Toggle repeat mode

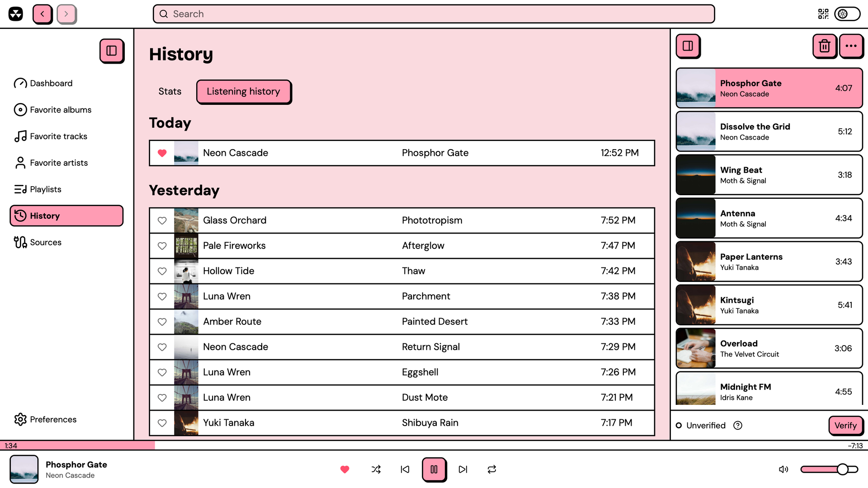tap(492, 469)
